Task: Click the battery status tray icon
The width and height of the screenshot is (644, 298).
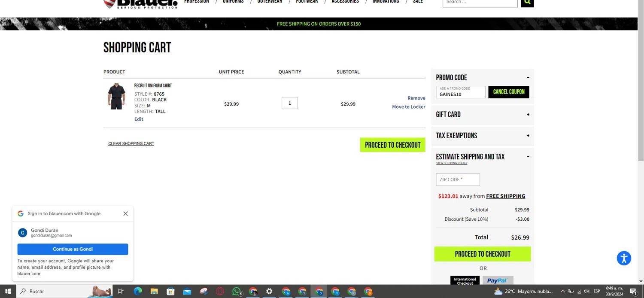Action: 571,291
